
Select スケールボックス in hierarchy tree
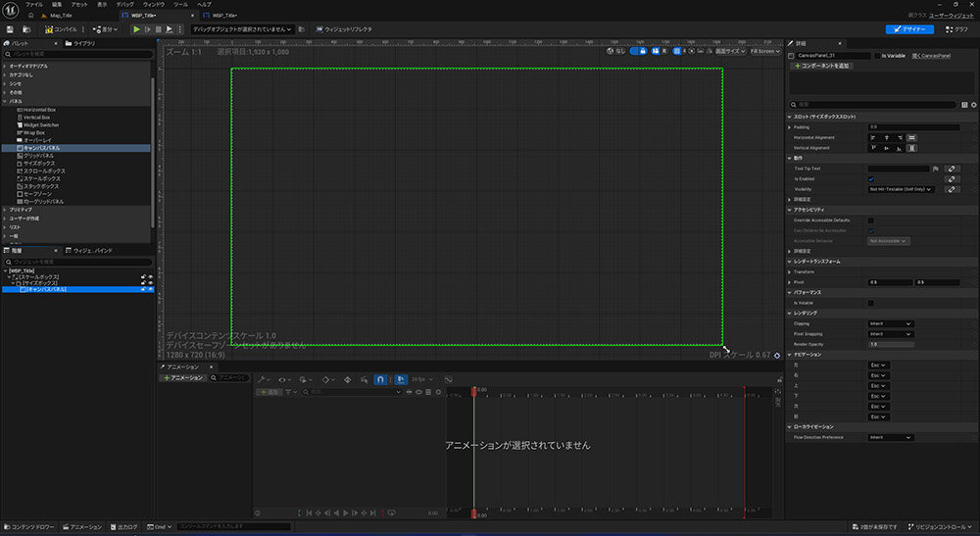point(38,277)
